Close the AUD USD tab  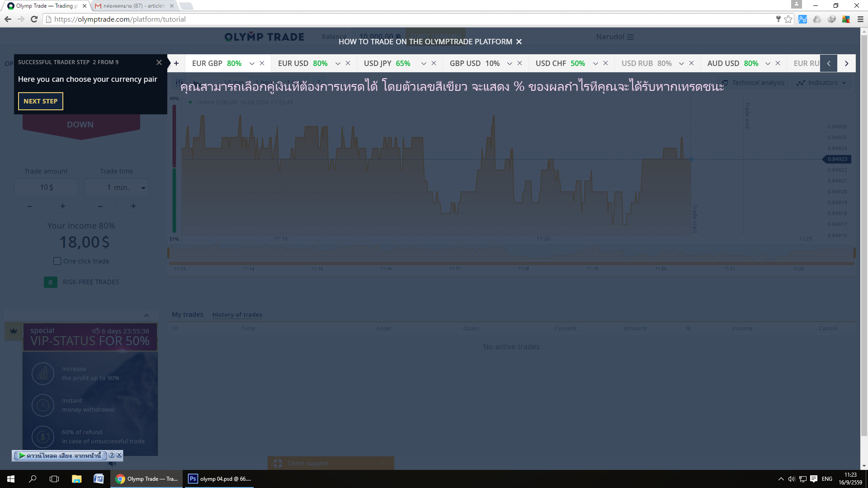[x=778, y=63]
